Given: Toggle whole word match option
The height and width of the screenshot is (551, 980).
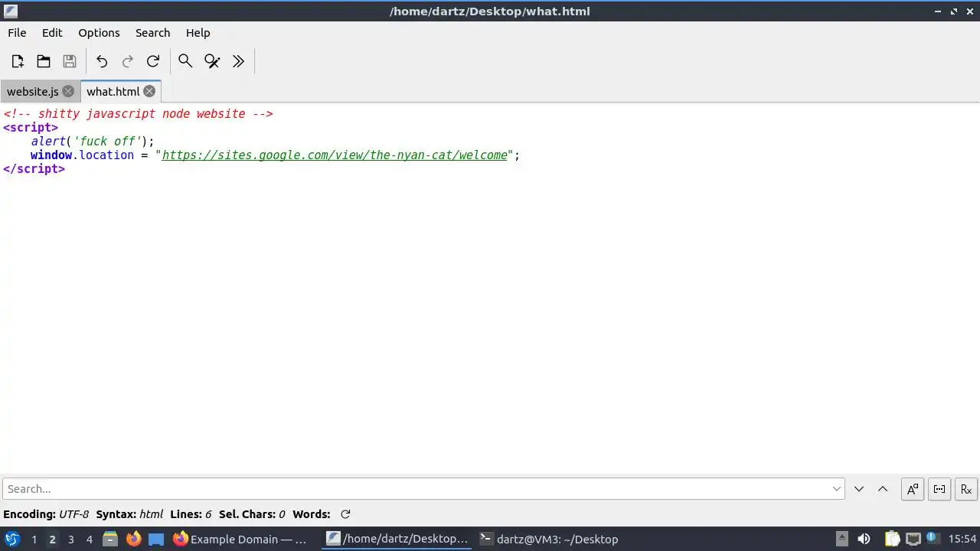Looking at the screenshot, I should [x=939, y=489].
